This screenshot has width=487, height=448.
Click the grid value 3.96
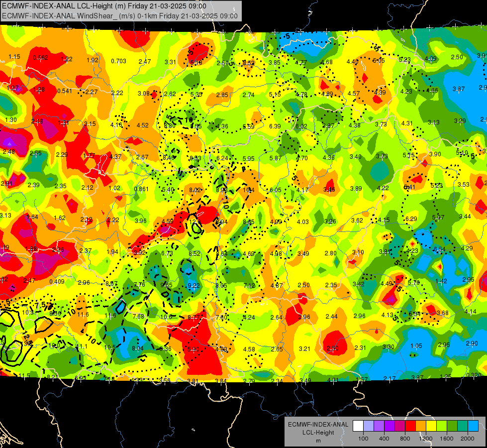pos(140,221)
